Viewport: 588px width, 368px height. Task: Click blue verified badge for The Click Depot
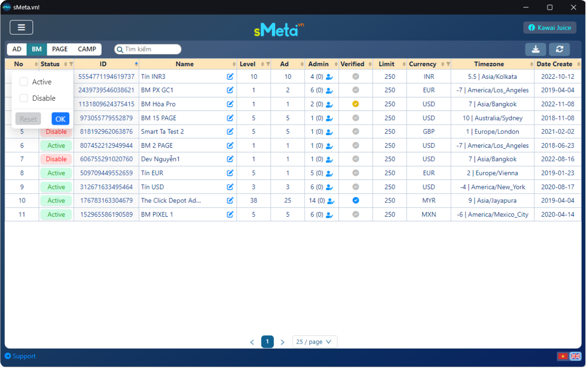356,201
